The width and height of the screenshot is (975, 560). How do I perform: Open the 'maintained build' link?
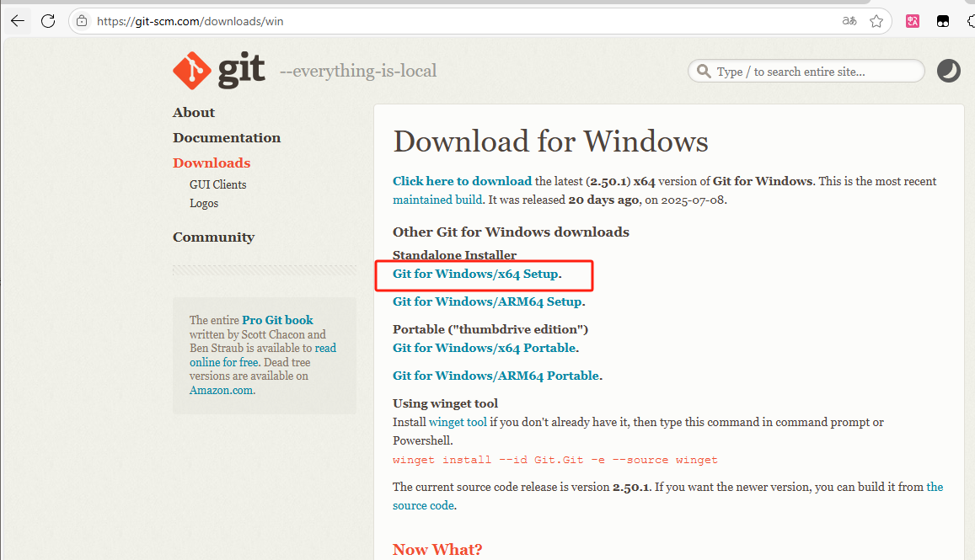pyautogui.click(x=437, y=200)
